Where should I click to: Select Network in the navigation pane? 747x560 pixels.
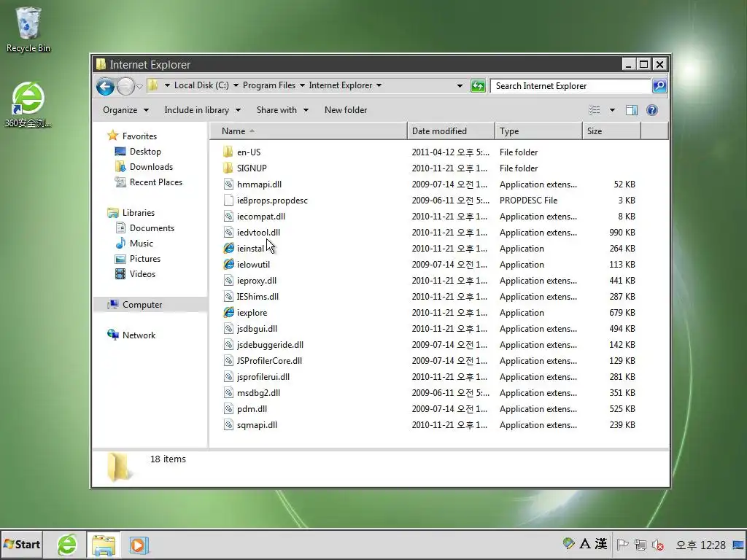pyautogui.click(x=139, y=335)
